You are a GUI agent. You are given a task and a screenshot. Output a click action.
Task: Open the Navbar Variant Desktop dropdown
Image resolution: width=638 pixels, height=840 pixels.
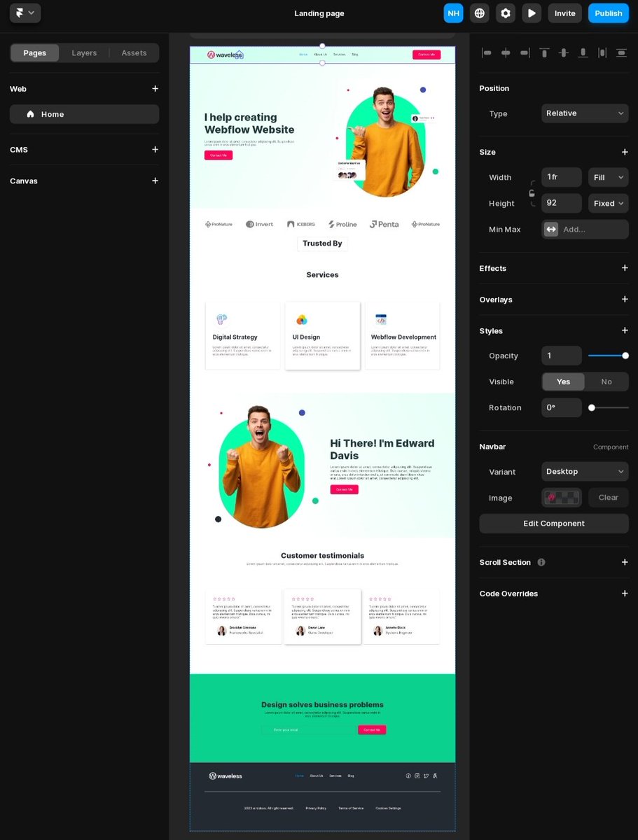coord(585,471)
